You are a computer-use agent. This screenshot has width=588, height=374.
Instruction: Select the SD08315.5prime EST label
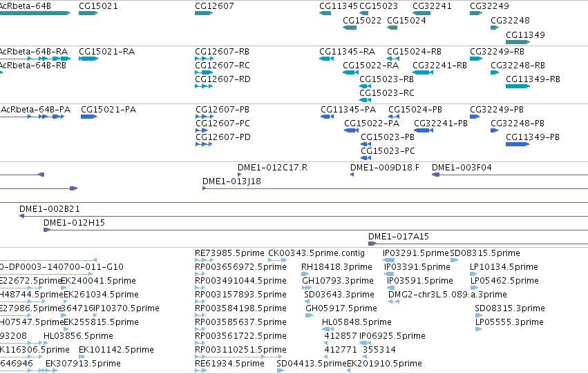click(485, 253)
